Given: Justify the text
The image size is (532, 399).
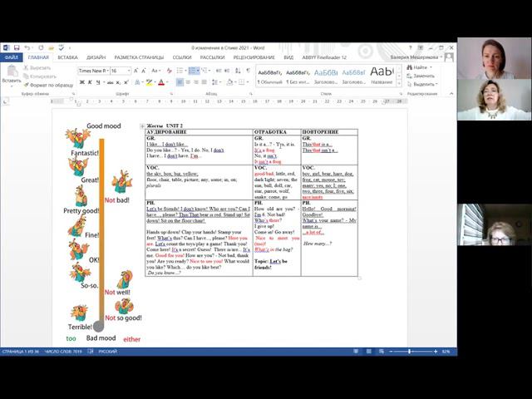Looking at the screenshot, I should pyautogui.click(x=204, y=82).
